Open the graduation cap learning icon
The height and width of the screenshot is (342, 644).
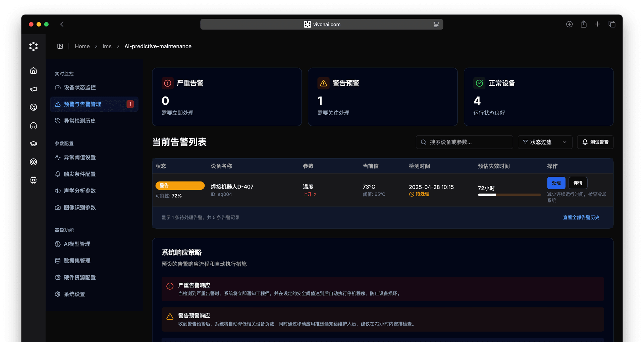[34, 144]
